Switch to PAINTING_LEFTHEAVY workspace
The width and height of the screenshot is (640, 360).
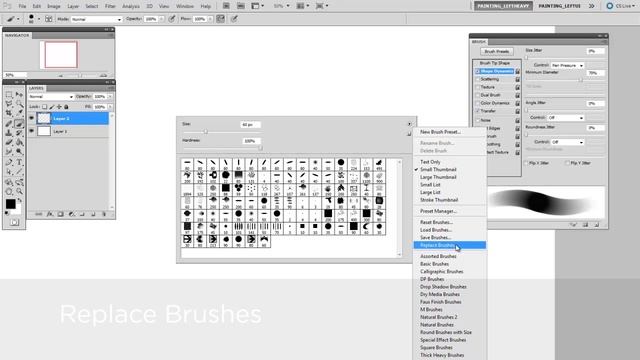pos(503,6)
